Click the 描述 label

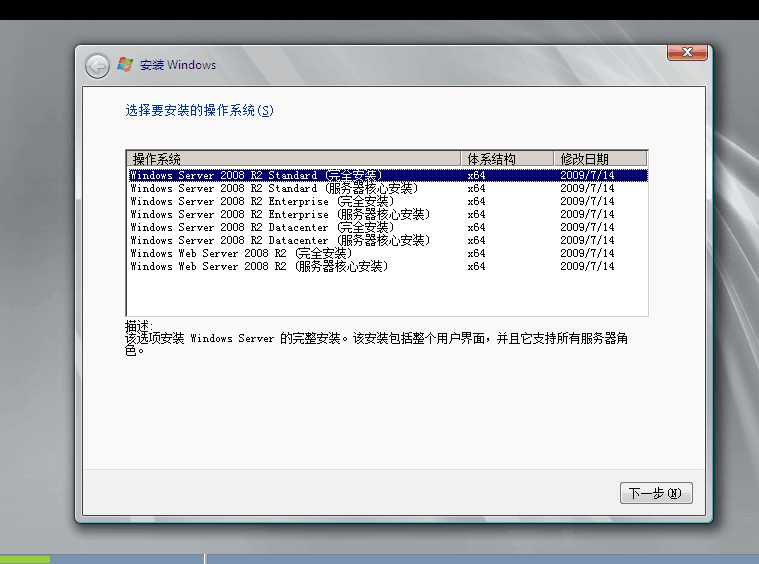pyautogui.click(x=138, y=325)
